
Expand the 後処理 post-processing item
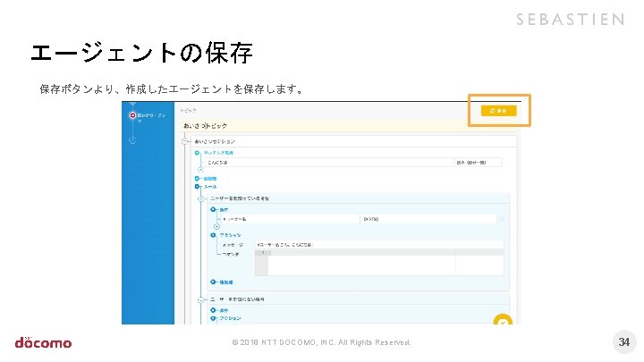point(213,282)
